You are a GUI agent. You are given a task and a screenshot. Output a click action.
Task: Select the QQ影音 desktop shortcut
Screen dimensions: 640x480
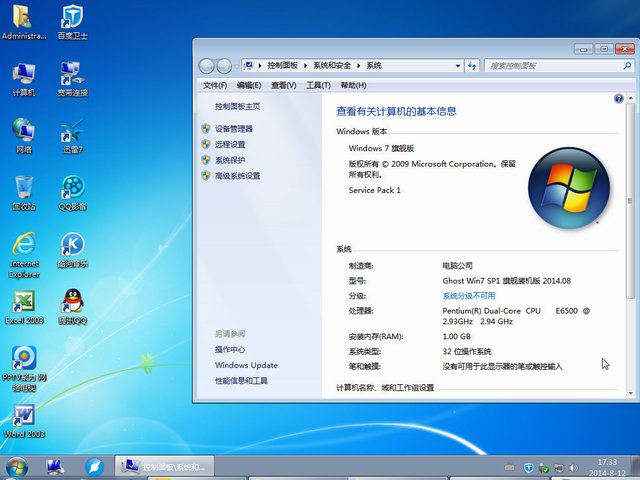tap(73, 193)
